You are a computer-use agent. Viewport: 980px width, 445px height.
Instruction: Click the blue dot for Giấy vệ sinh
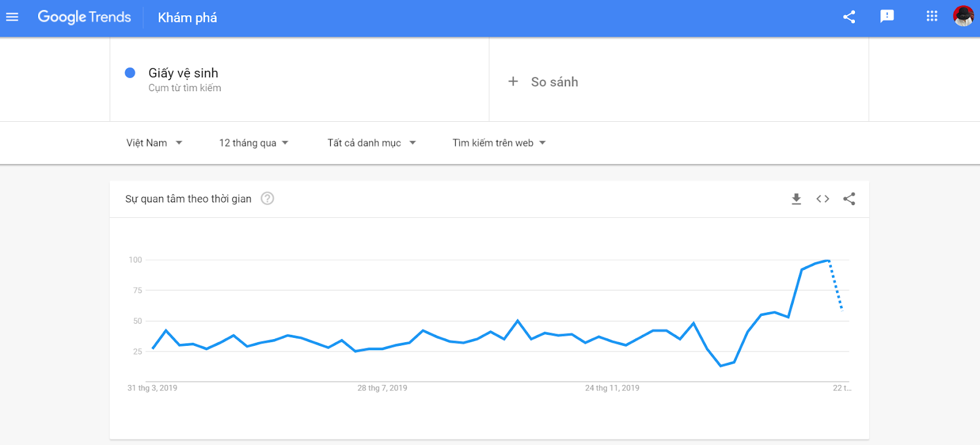[x=130, y=73]
